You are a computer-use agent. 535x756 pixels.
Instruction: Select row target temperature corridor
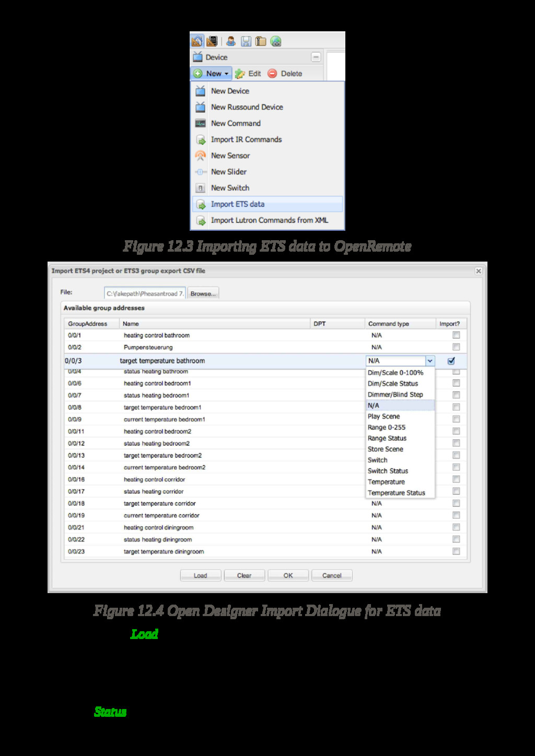[265, 503]
